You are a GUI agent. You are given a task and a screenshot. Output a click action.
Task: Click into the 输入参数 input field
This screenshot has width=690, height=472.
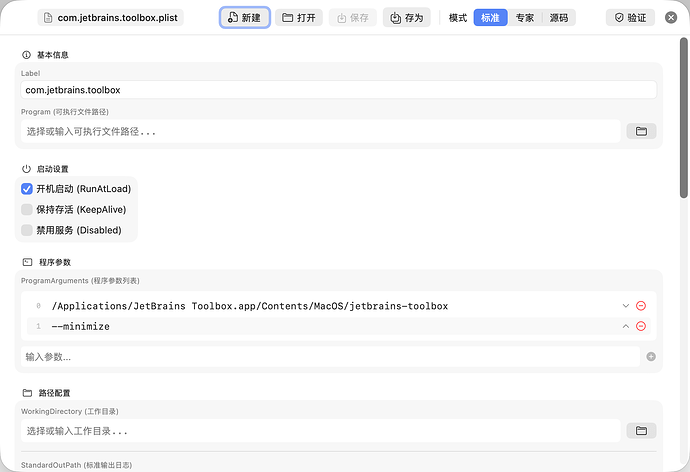[x=330, y=357]
